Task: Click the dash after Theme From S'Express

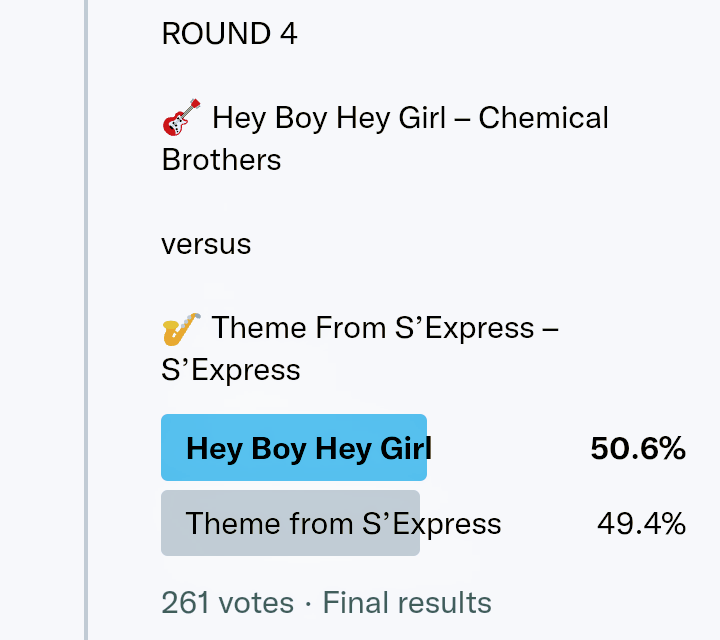Action: coord(550,328)
